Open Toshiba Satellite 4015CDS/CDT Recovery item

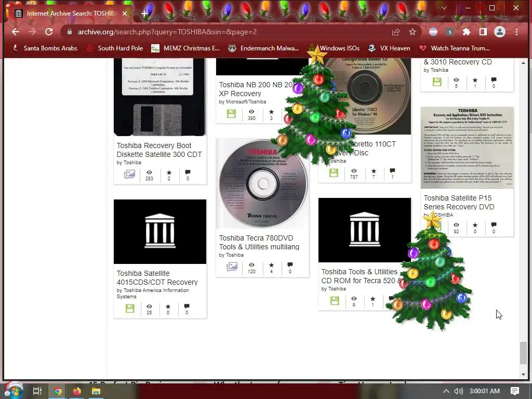(157, 278)
